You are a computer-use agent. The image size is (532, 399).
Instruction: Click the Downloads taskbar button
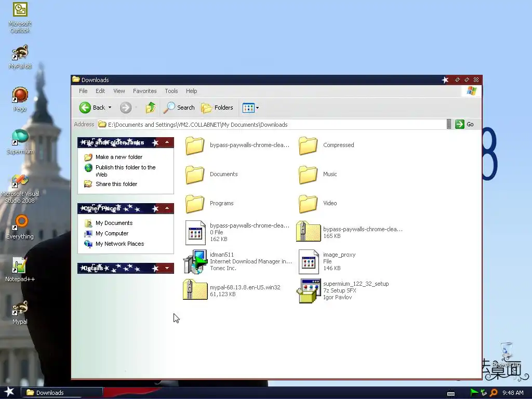point(61,393)
